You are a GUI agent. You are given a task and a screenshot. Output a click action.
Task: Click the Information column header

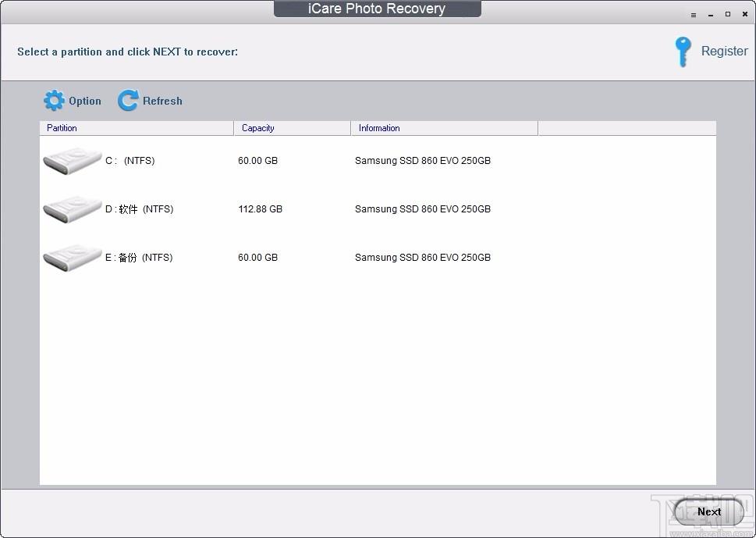[445, 128]
